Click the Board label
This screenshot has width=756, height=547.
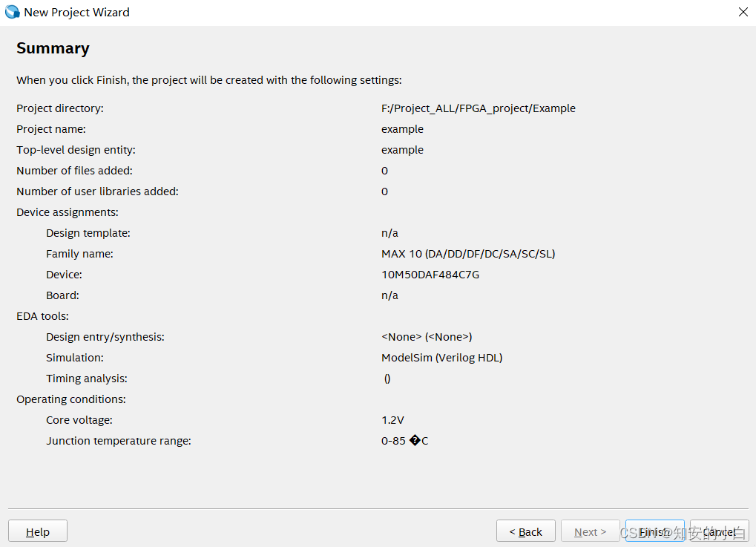(x=62, y=295)
